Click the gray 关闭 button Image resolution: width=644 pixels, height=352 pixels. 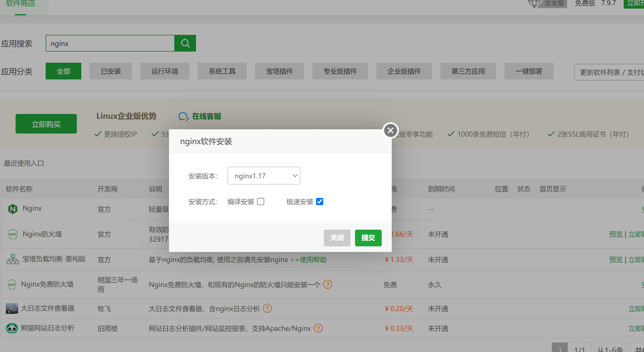tap(337, 238)
